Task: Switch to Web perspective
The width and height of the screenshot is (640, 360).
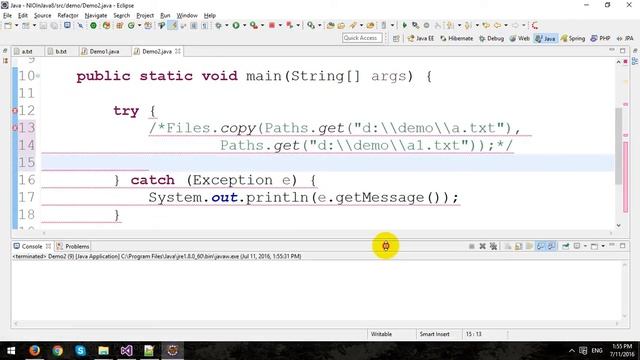Action: (520, 38)
